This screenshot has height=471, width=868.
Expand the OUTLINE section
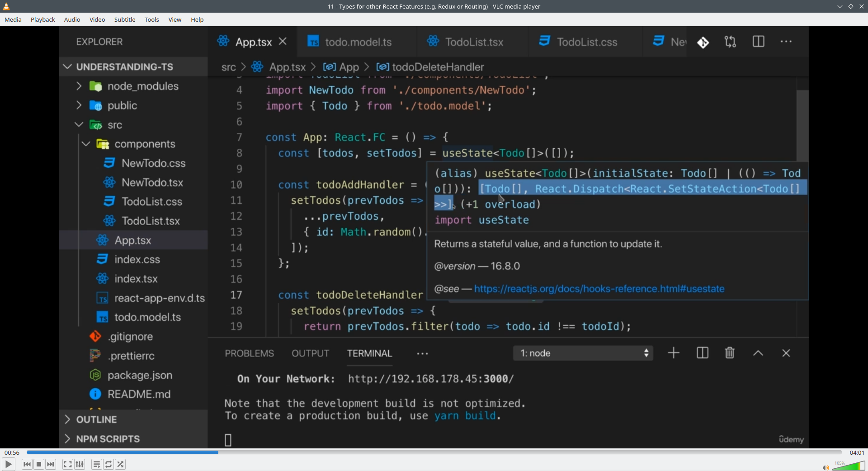133,420
